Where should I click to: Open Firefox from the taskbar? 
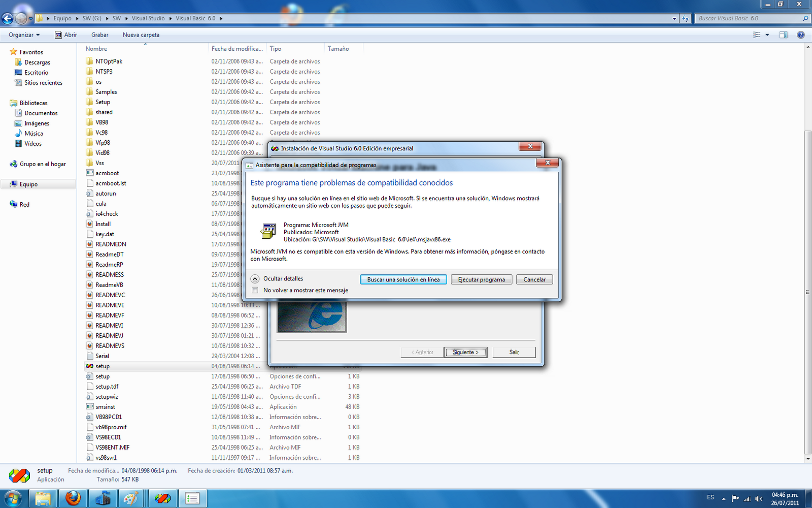73,498
